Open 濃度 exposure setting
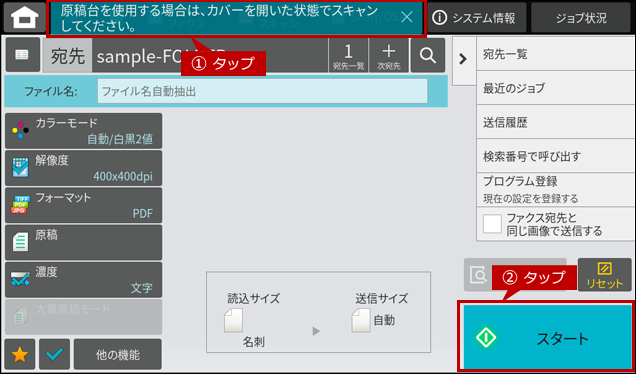The height and width of the screenshot is (374, 636). [84, 280]
